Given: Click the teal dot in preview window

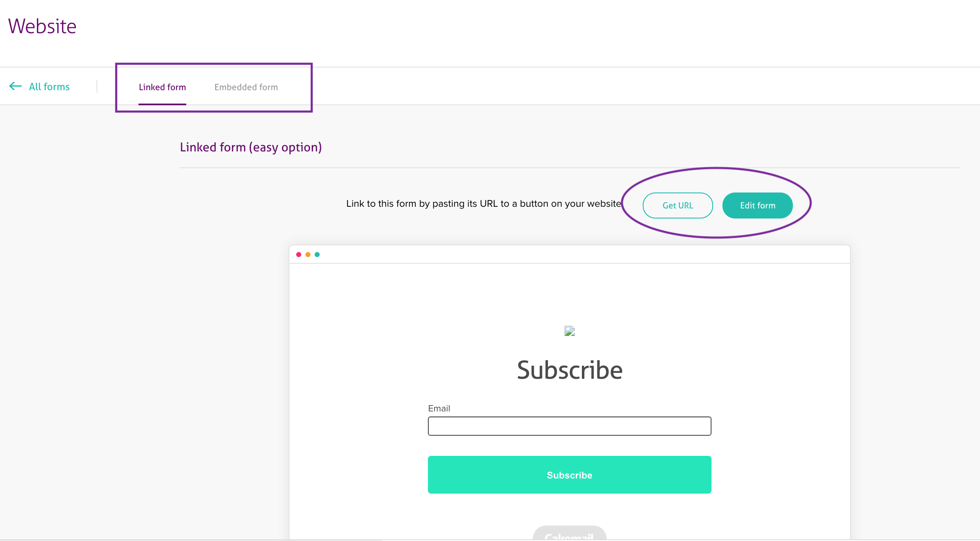Looking at the screenshot, I should (317, 255).
